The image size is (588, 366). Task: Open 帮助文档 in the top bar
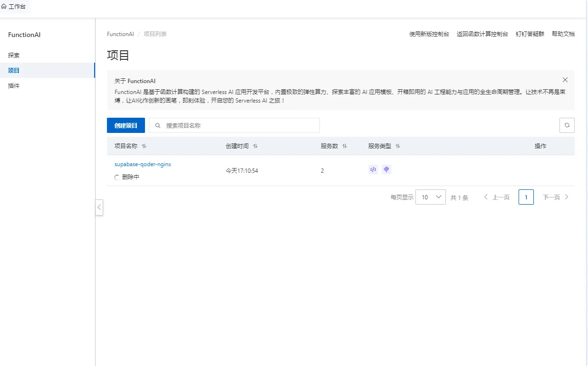coord(563,34)
